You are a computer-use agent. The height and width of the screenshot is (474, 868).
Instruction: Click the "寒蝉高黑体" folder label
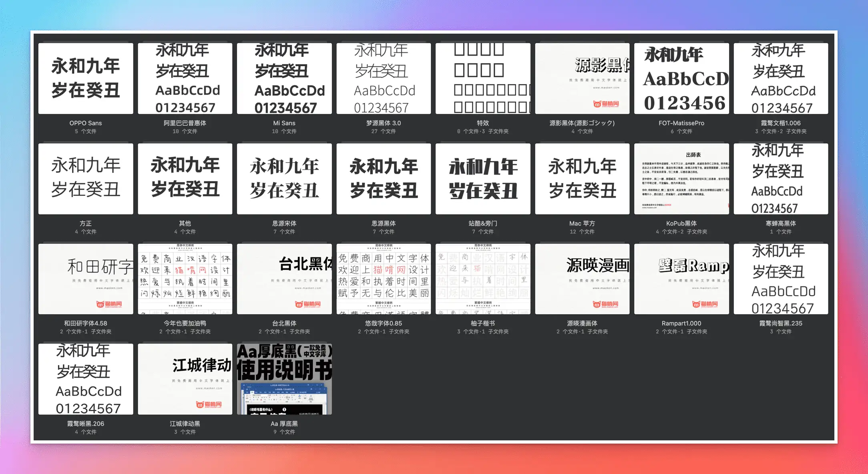coord(781,223)
